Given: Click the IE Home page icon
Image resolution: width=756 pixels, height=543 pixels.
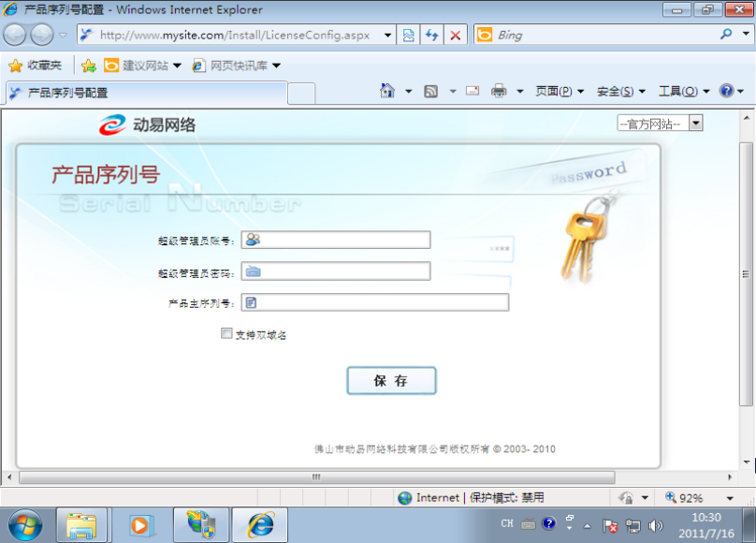Looking at the screenshot, I should coord(387,91).
